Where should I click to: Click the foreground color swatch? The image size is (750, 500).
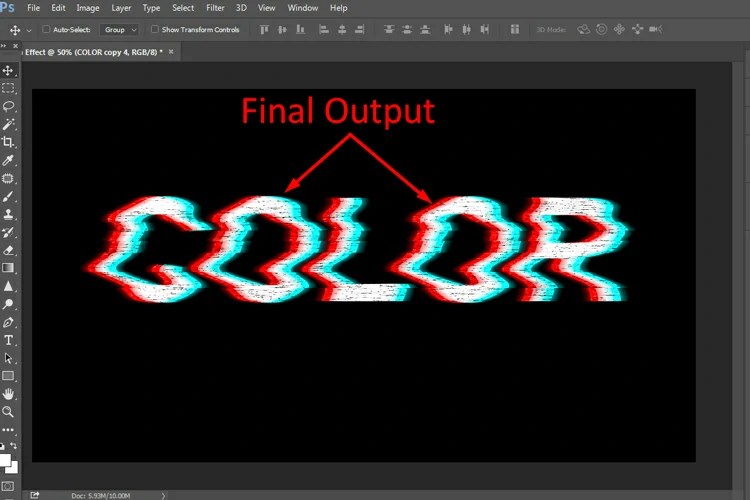click(x=4, y=460)
